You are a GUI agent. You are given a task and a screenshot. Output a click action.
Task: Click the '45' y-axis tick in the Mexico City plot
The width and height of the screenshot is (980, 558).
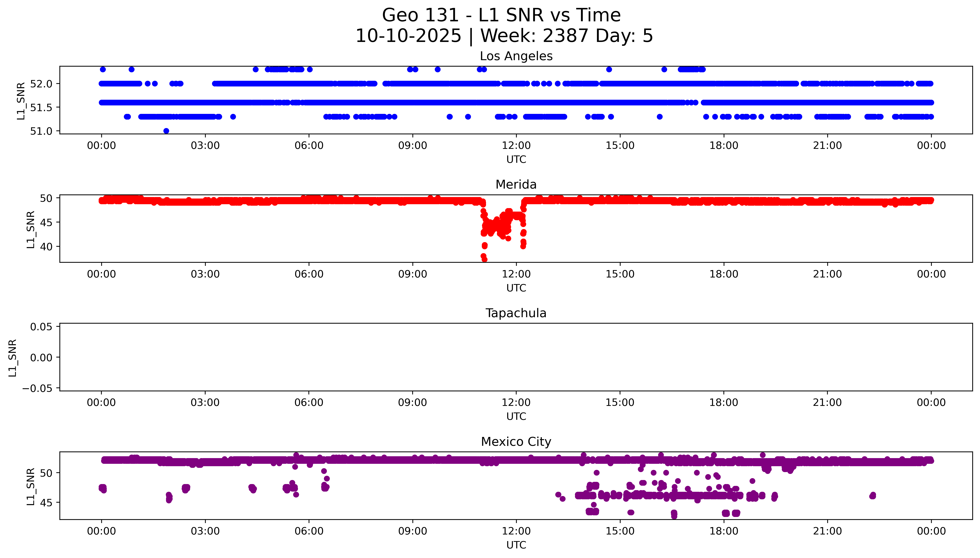coord(46,502)
